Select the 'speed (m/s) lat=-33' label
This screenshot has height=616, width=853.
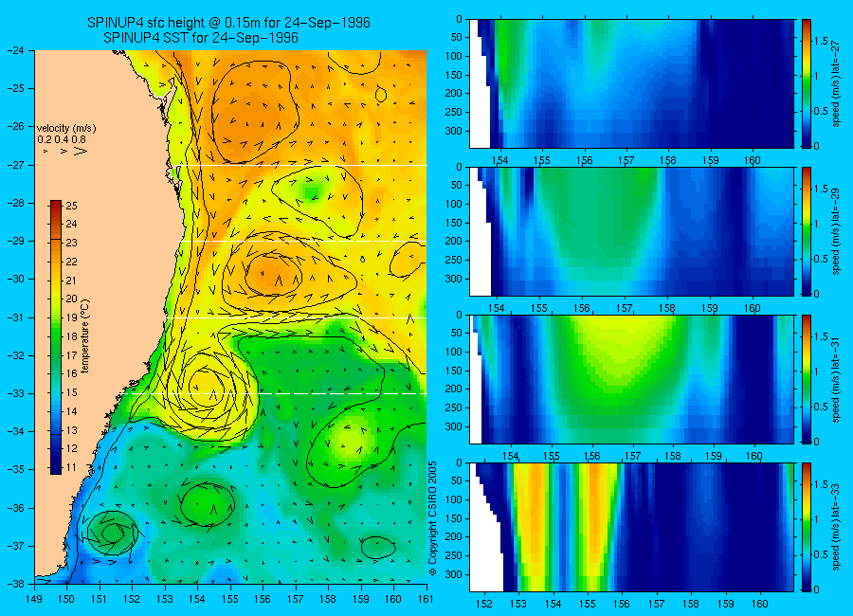tap(837, 527)
